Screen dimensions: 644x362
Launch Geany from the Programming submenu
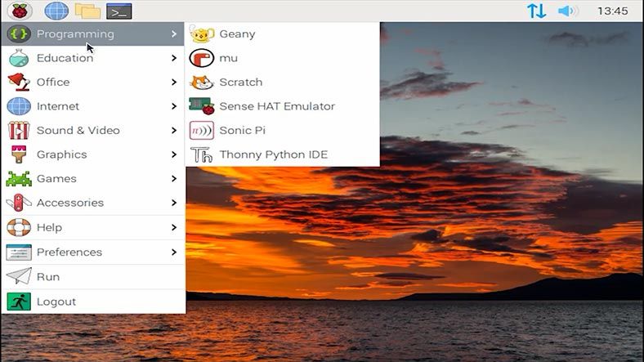click(x=283, y=34)
